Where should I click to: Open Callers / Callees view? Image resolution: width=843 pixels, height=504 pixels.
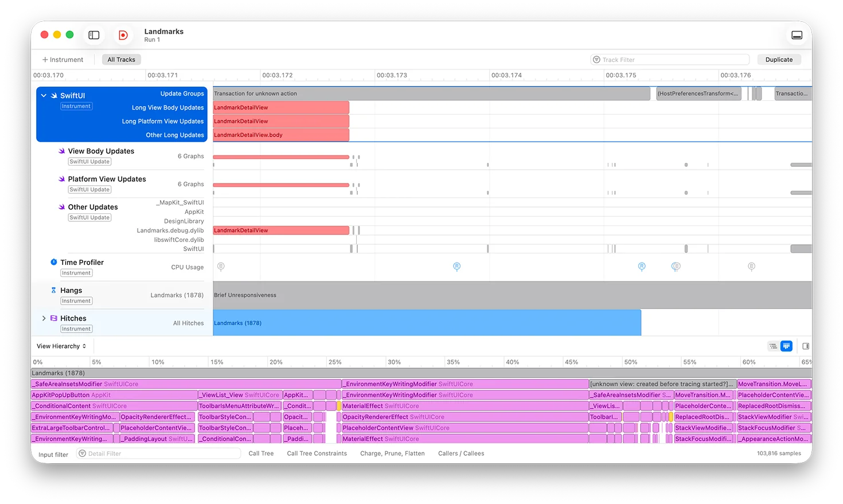pos(461,454)
